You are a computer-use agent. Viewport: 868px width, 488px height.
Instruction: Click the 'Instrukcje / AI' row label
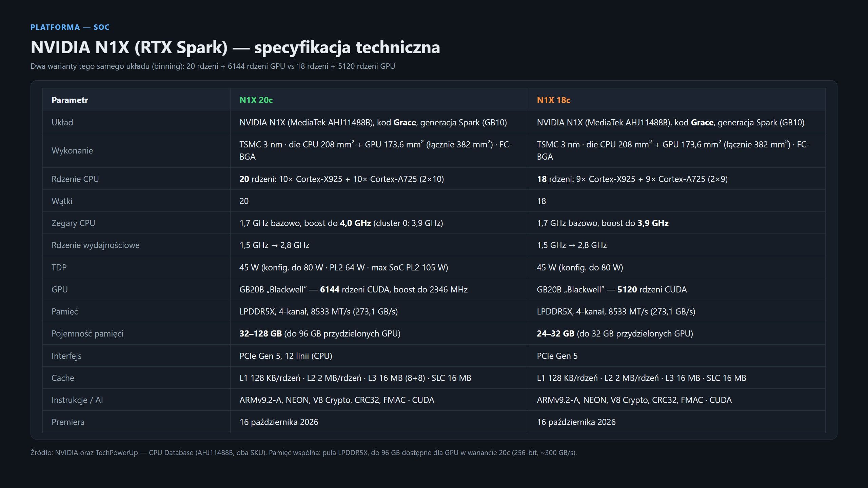click(77, 400)
